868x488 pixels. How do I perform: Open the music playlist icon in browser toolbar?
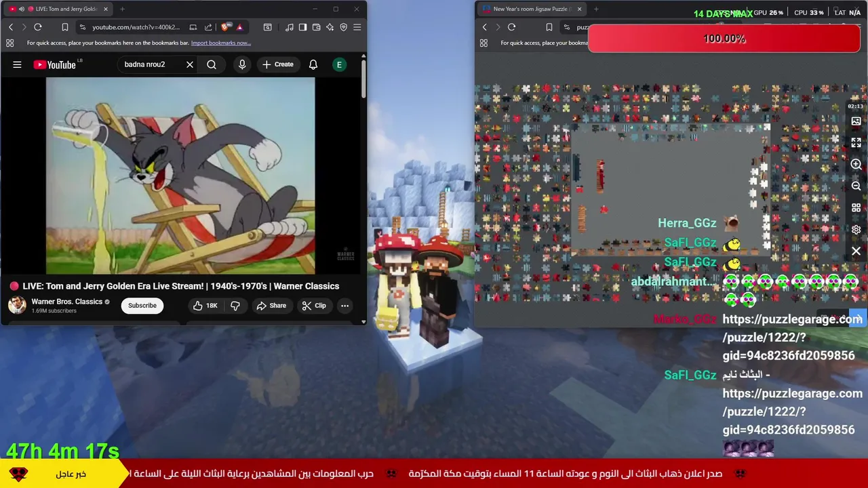pos(290,27)
